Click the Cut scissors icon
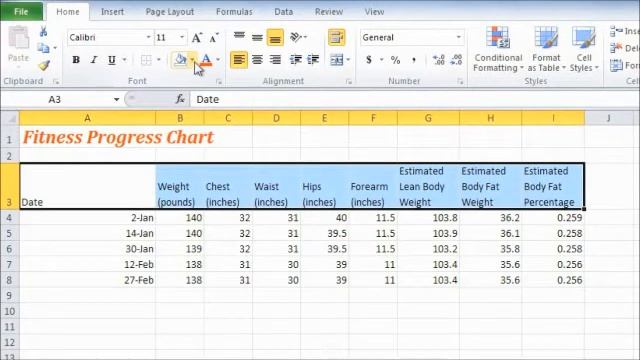Viewport: 640px width, 360px height. pos(43,31)
